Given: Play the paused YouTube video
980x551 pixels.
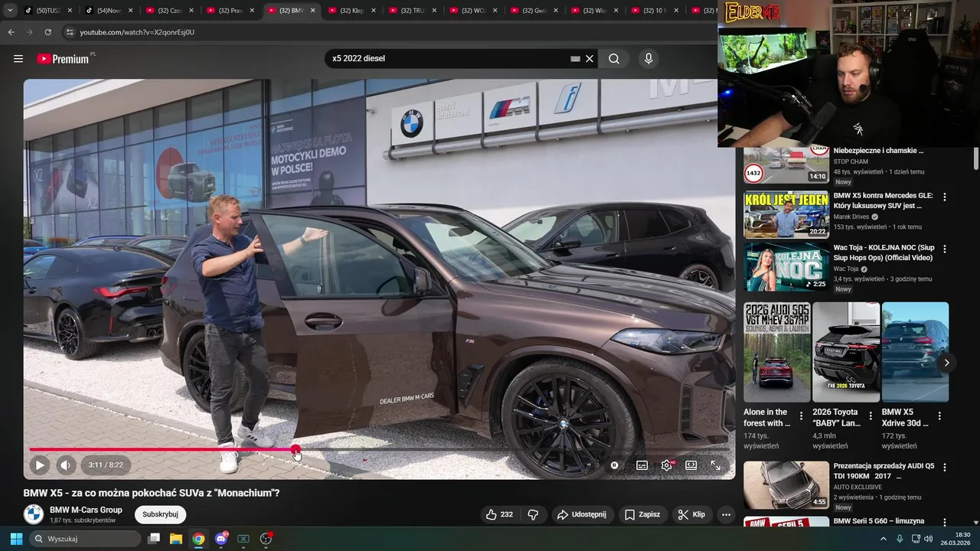Looking at the screenshot, I should (x=40, y=465).
